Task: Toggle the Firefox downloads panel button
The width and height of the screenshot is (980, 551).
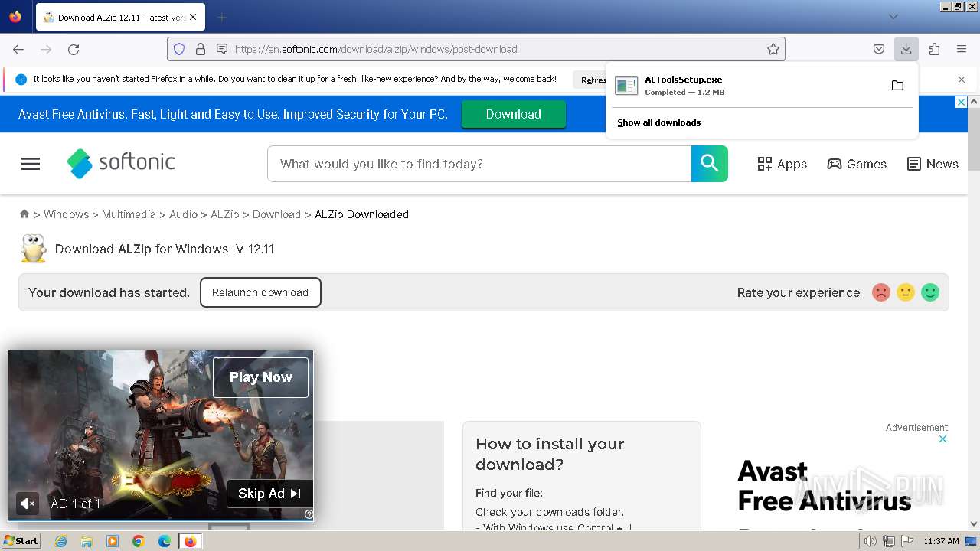Action: point(906,49)
